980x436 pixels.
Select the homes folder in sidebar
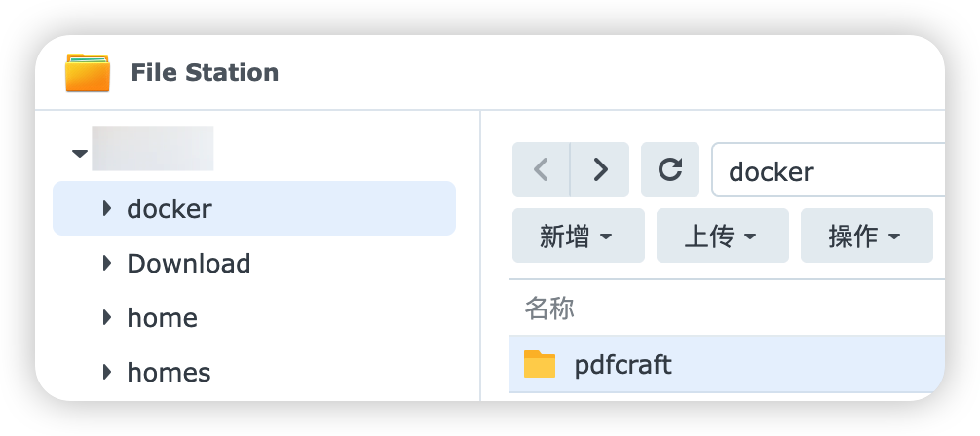tap(170, 373)
